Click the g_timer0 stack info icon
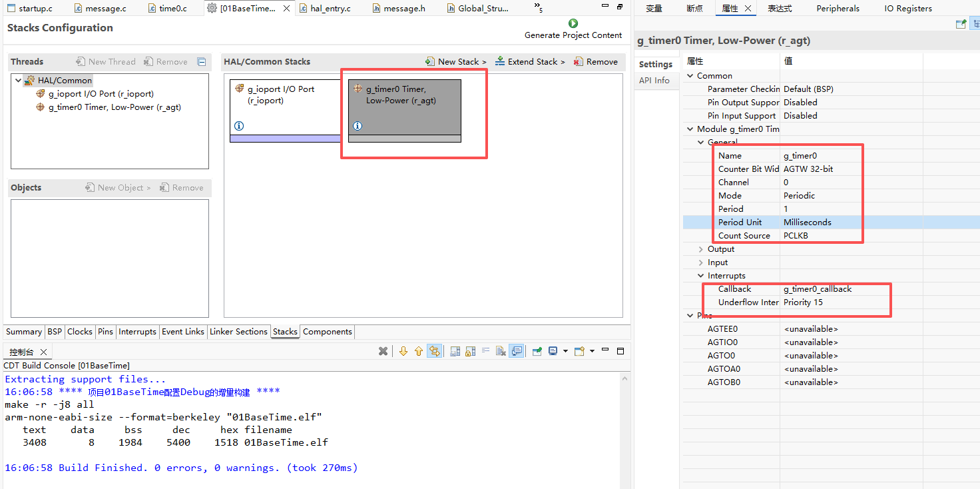 click(x=358, y=126)
